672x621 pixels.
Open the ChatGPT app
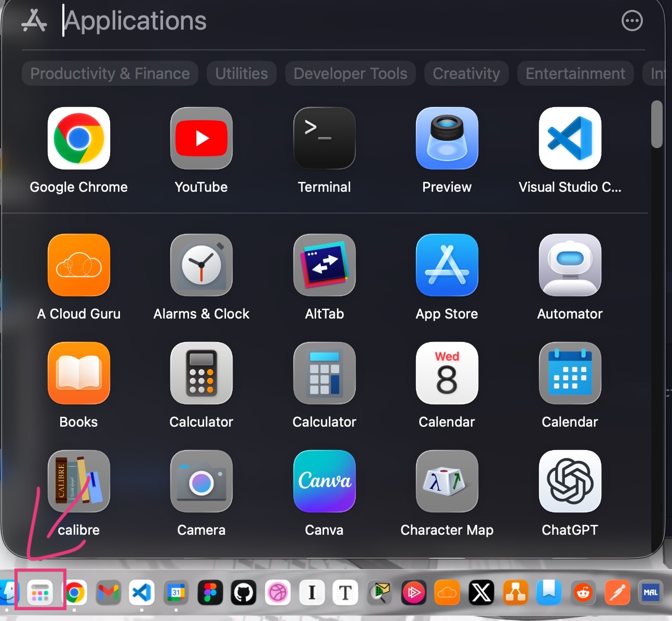click(x=570, y=482)
